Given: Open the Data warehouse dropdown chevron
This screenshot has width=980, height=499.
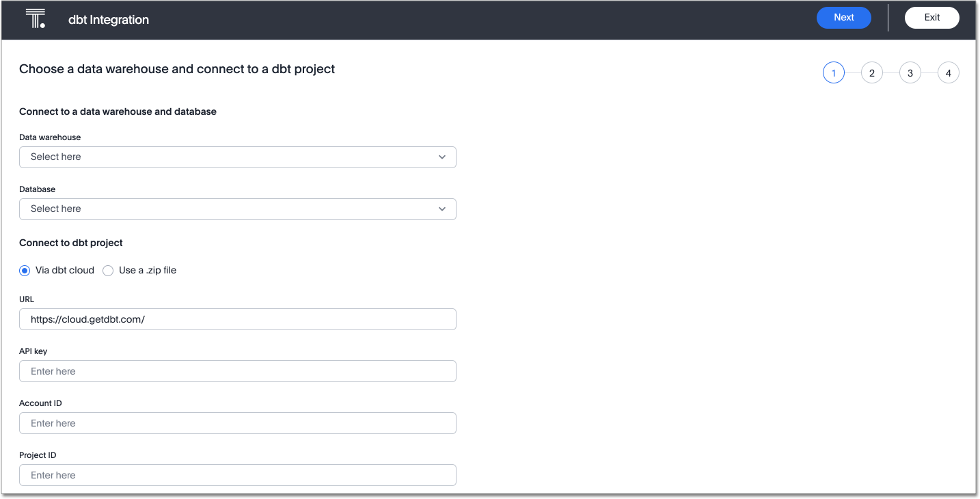Looking at the screenshot, I should tap(442, 157).
